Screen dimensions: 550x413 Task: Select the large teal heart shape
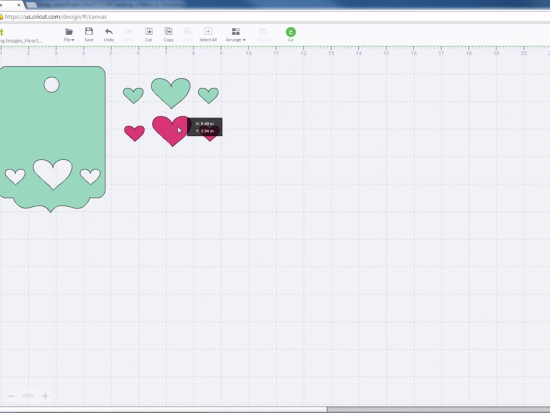click(171, 93)
